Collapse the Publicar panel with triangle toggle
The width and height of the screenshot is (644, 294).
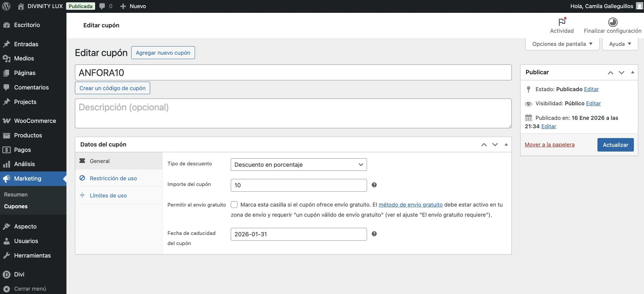point(633,72)
